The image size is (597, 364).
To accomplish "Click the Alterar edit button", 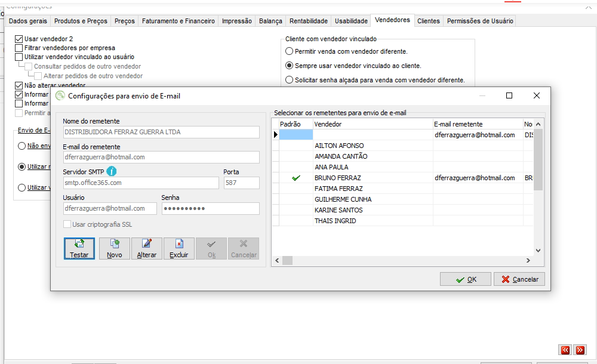I will [147, 249].
